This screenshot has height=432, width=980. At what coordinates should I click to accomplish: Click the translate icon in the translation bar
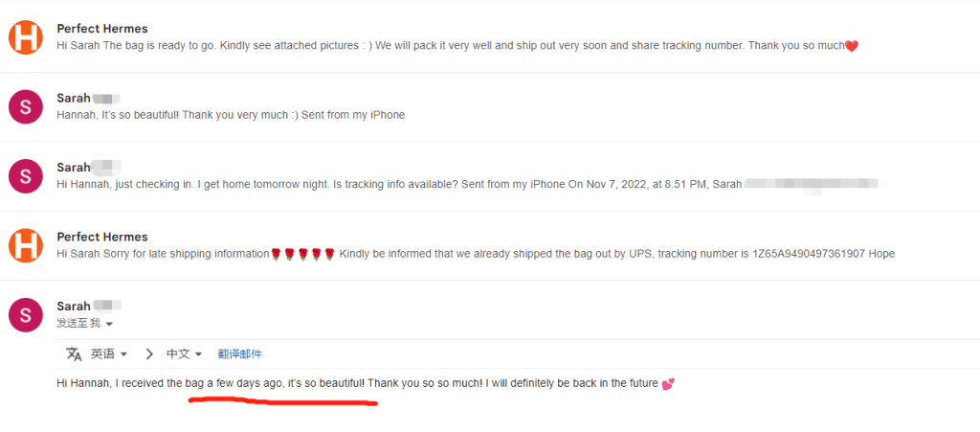74,354
